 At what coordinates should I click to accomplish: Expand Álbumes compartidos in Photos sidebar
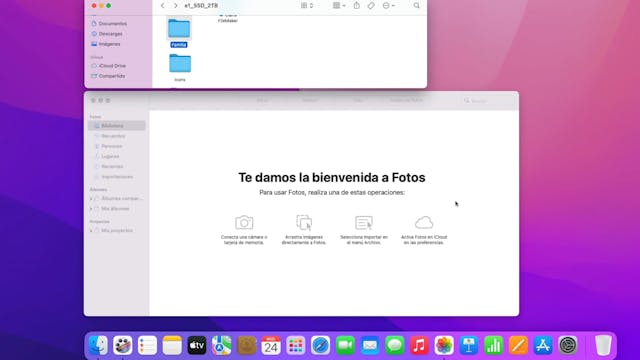(x=91, y=198)
